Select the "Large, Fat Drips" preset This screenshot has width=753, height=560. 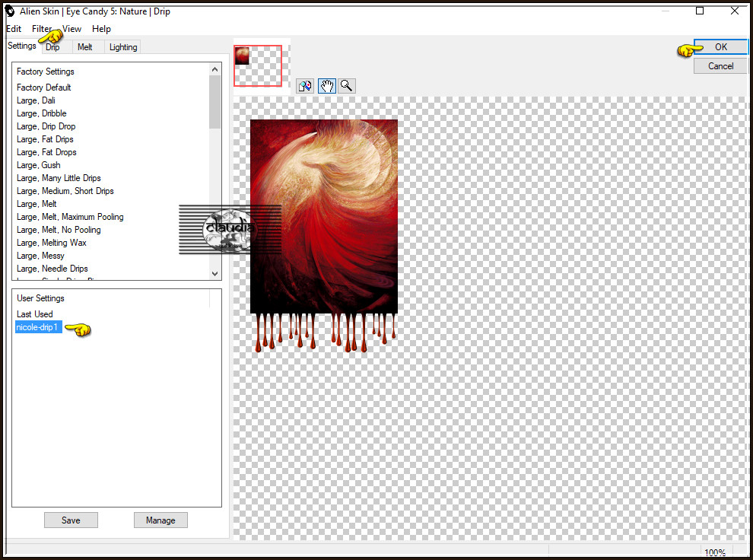(x=45, y=139)
